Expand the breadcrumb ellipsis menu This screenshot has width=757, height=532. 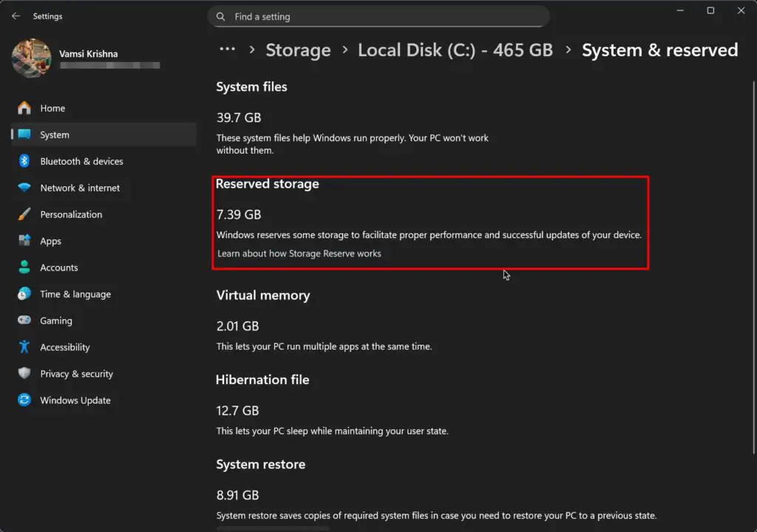tap(226, 49)
